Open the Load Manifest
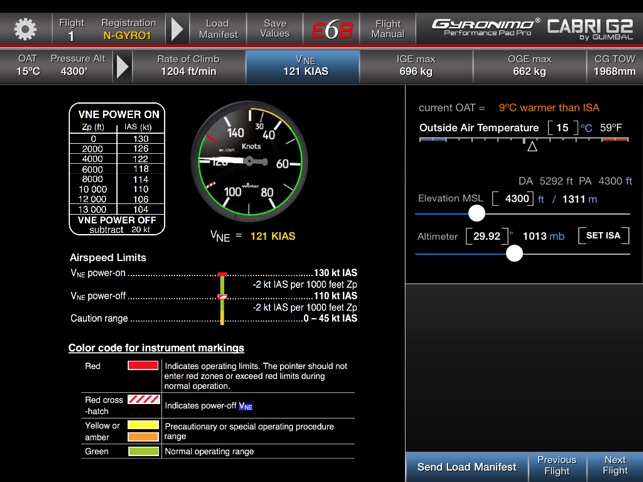Viewport: 643px width, 482px height. pyautogui.click(x=218, y=29)
